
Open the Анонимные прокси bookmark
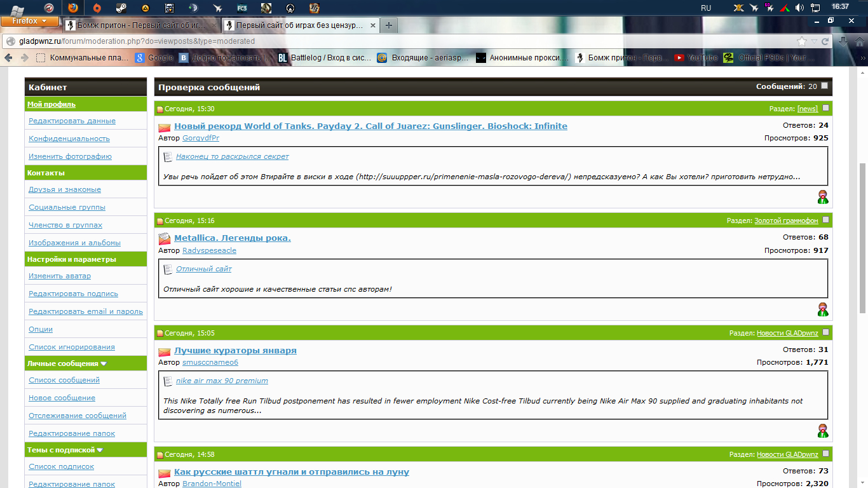point(522,58)
